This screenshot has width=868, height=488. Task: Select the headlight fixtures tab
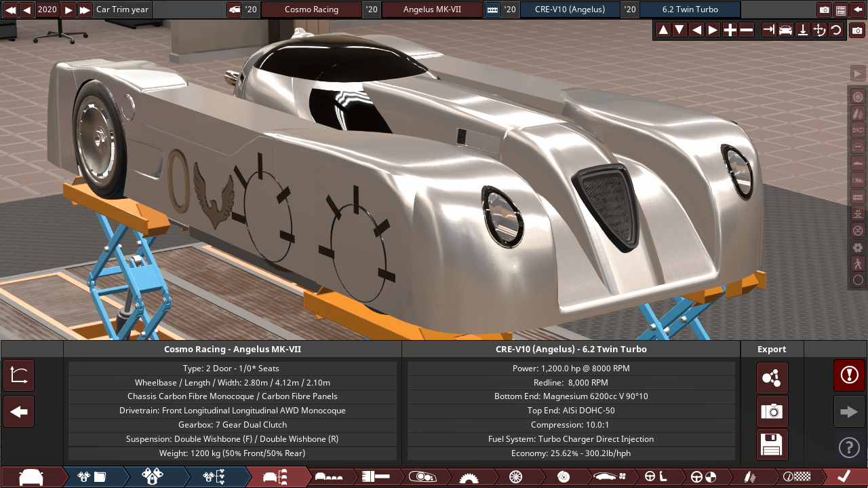pyautogui.click(x=422, y=476)
